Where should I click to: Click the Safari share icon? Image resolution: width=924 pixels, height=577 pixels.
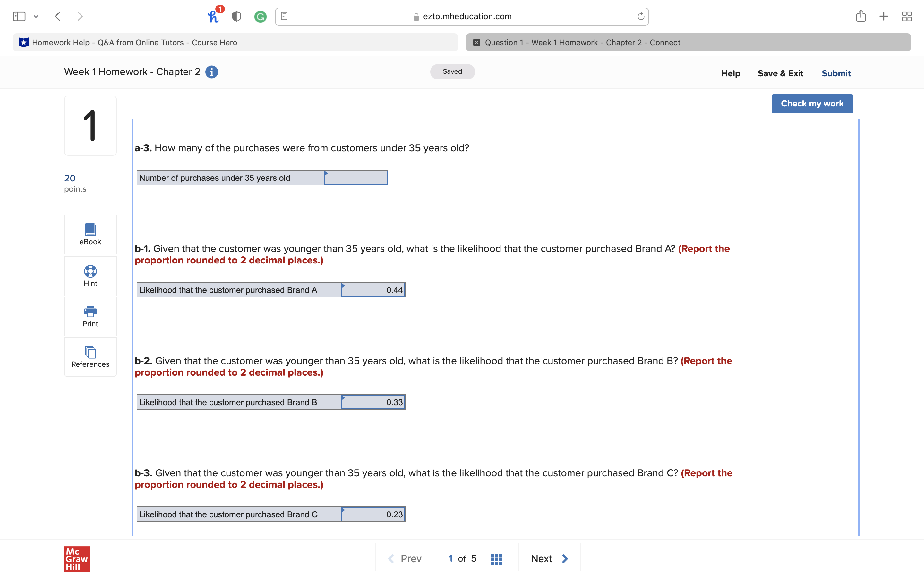coord(860,16)
